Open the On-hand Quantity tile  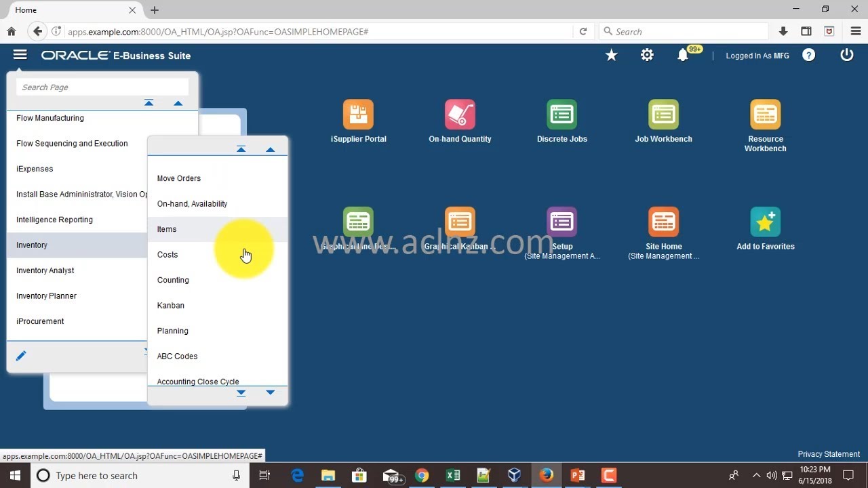coord(460,115)
